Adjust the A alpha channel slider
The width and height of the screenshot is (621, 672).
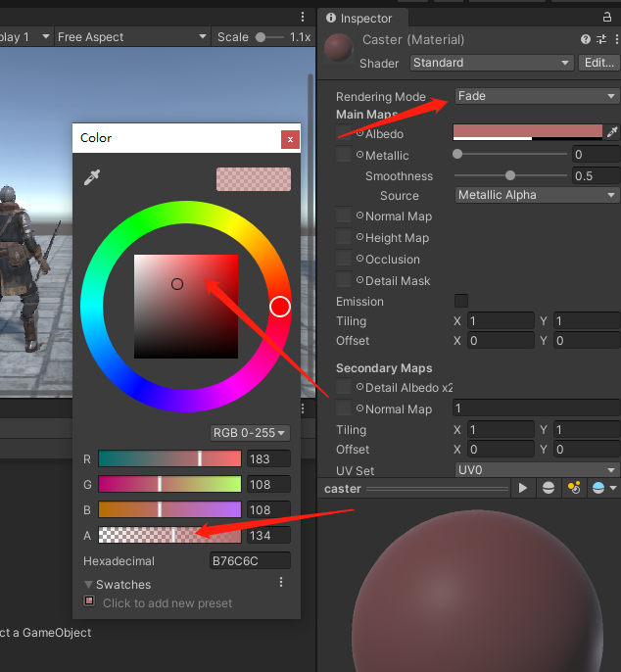click(x=169, y=535)
